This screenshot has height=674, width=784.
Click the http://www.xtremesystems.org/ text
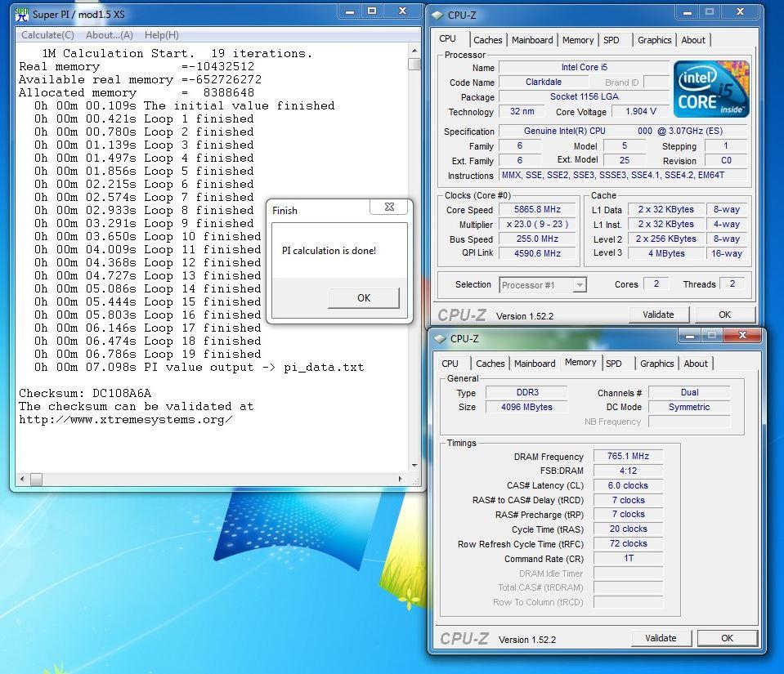tap(126, 420)
